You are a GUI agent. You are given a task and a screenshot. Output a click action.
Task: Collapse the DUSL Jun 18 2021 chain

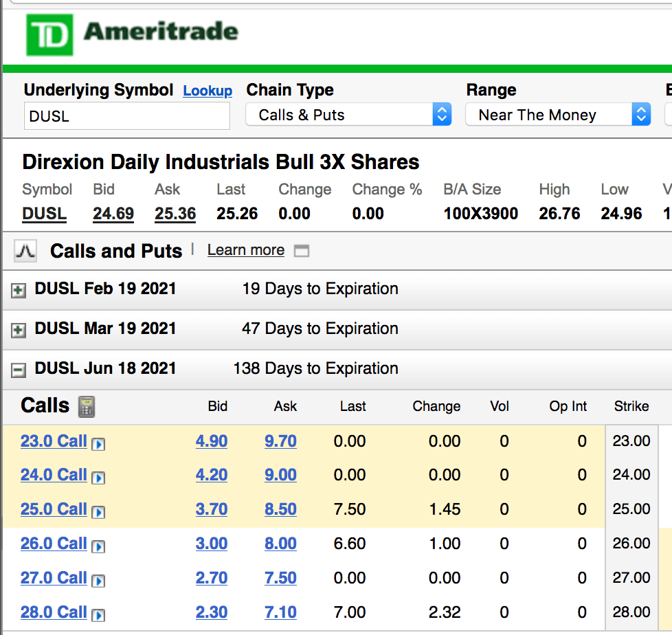click(x=19, y=370)
